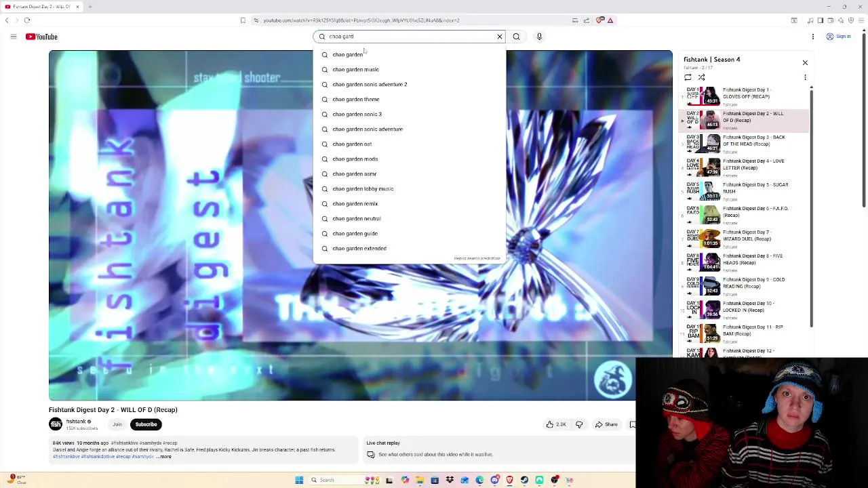Click inside the 'choa gard' search field
Image resolution: width=868 pixels, height=488 pixels.
click(409, 37)
